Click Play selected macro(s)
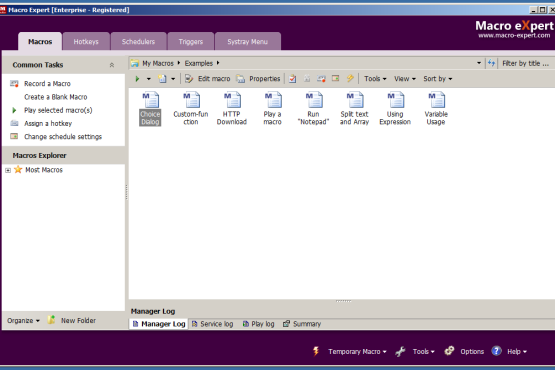This screenshot has height=370, width=555. (58, 110)
